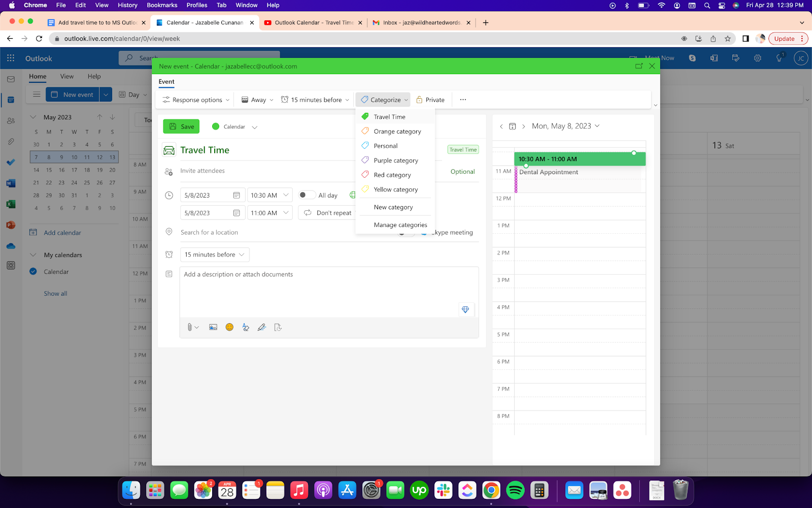Viewport: 812px width, 508px height.
Task: Toggle the Calendar checkbox under My calendars
Action: click(x=33, y=271)
